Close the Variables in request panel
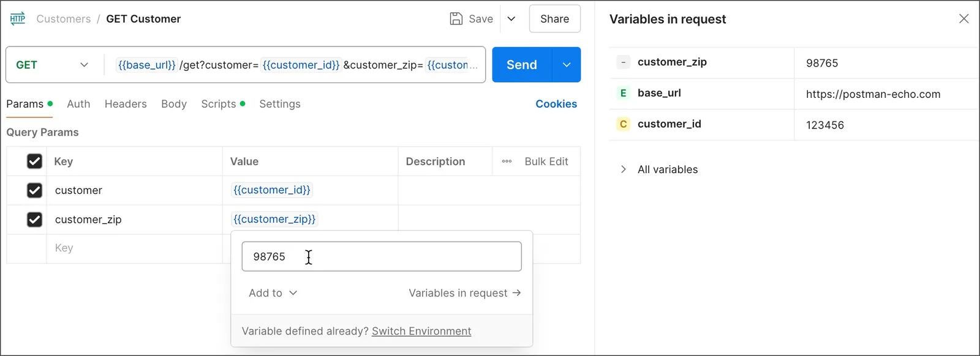 tap(963, 18)
